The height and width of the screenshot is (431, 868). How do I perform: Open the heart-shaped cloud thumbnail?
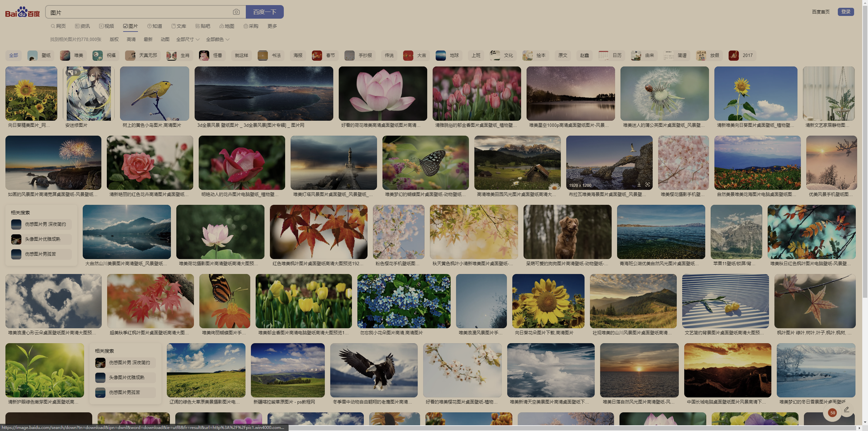pyautogui.click(x=54, y=301)
